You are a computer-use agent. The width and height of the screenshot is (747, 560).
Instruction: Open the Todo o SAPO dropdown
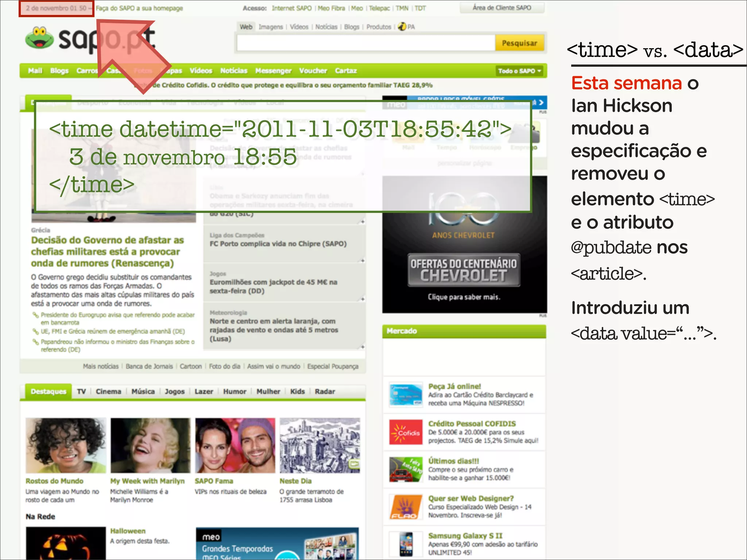point(519,71)
